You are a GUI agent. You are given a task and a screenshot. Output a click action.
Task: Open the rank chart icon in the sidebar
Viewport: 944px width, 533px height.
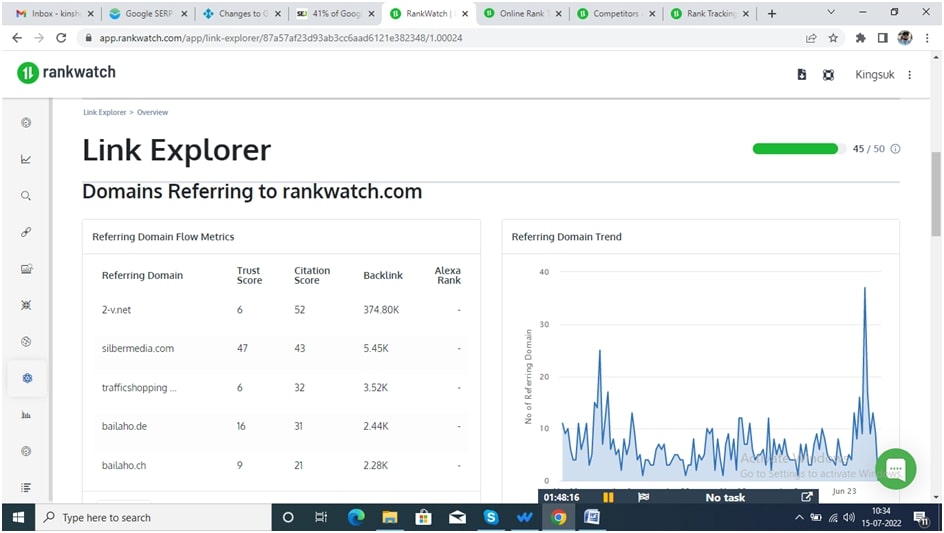(26, 159)
